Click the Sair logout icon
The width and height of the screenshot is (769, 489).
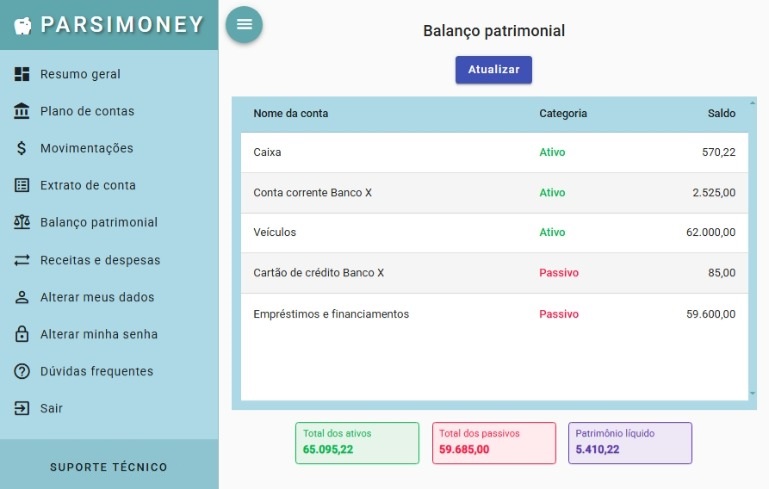click(22, 408)
